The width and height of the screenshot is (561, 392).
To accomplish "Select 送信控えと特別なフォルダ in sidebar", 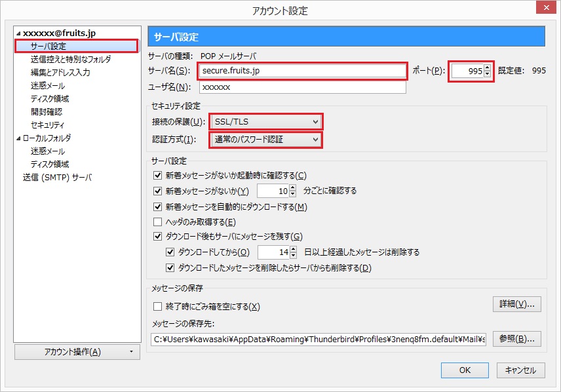I will click(71, 60).
